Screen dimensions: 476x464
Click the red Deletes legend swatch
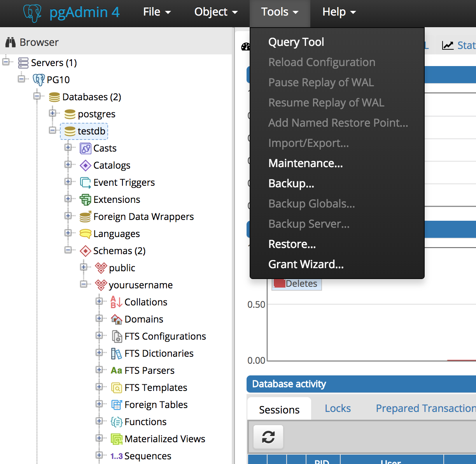click(279, 284)
